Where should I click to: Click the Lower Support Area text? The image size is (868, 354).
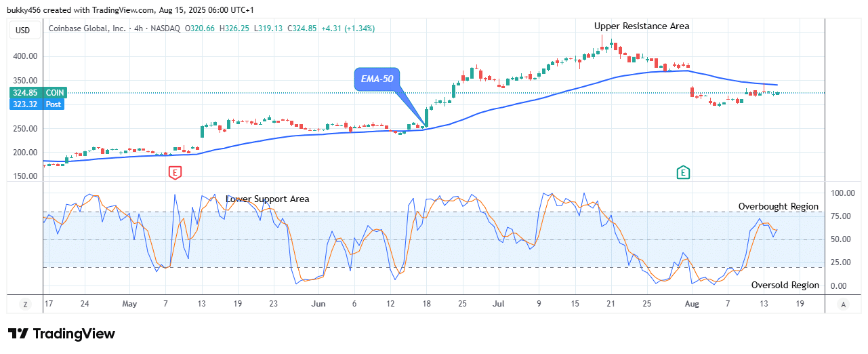pyautogui.click(x=268, y=199)
